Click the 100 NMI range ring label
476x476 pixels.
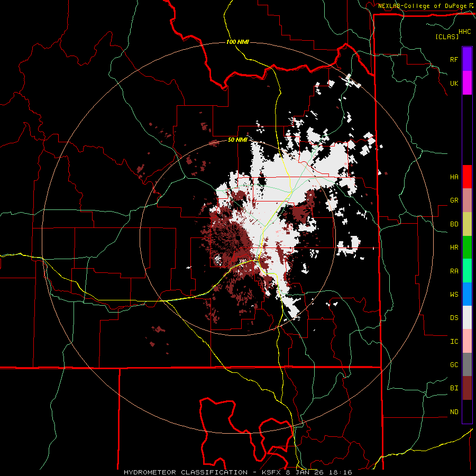click(x=237, y=42)
